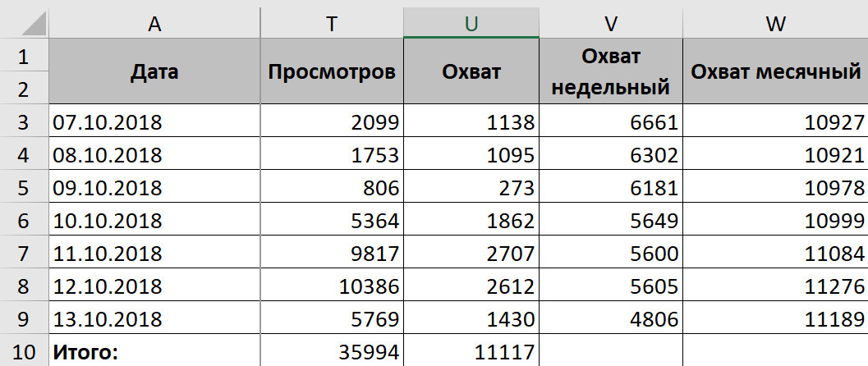
Task: Select column U header
Action: pos(471,23)
